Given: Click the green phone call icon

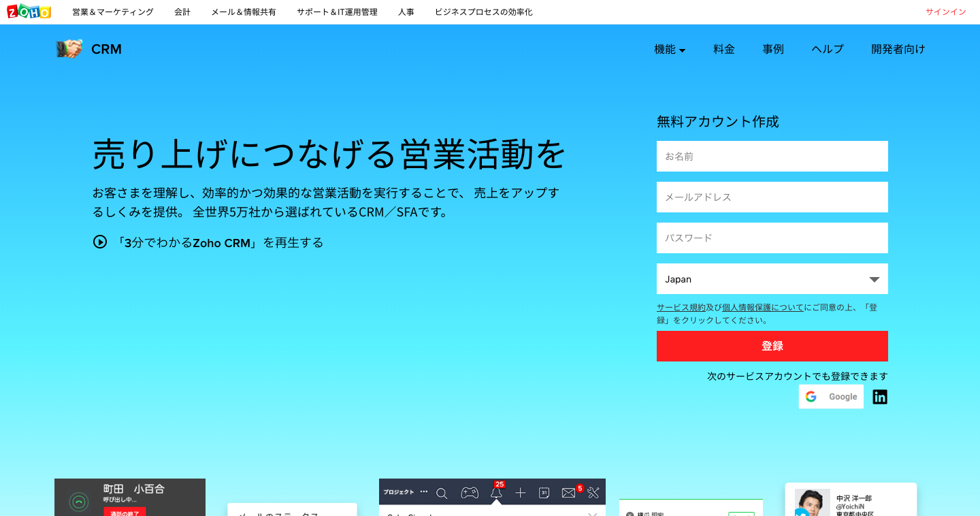Looking at the screenshot, I should (80, 502).
